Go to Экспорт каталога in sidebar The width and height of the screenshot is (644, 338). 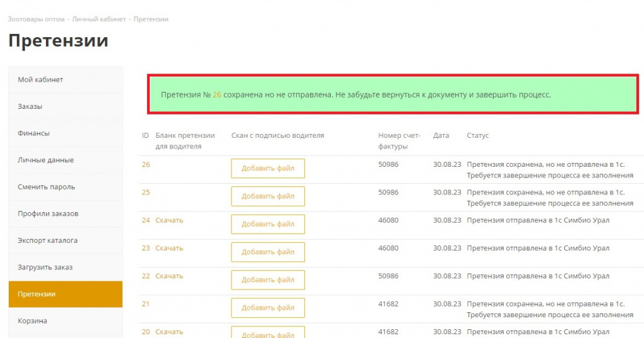tap(65, 240)
